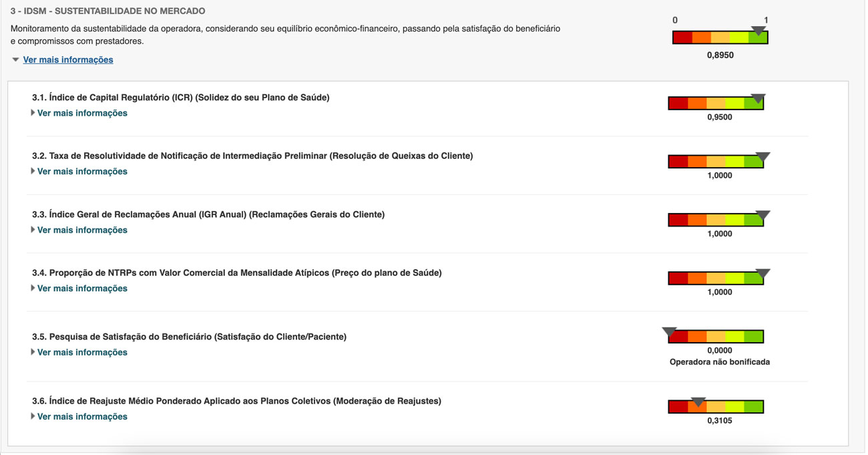868x455 pixels.
Task: Click the color gauge scoring 0,9500
Action: (716, 103)
